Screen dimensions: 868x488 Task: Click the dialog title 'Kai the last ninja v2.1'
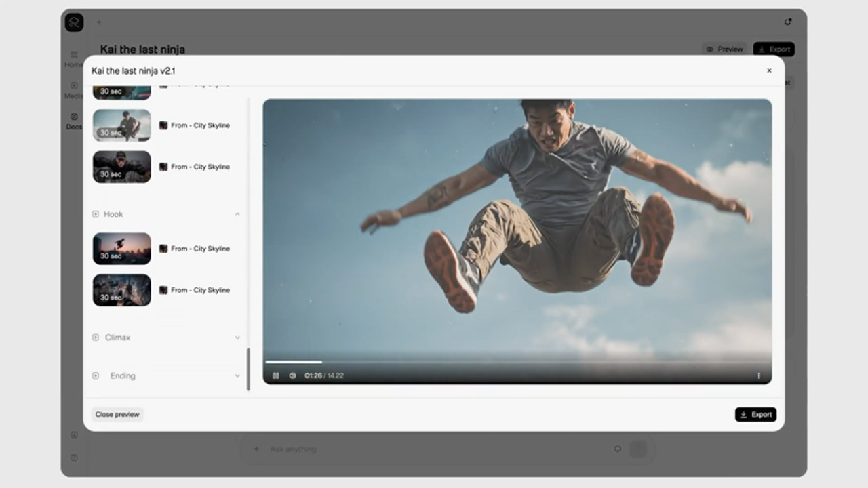(134, 70)
